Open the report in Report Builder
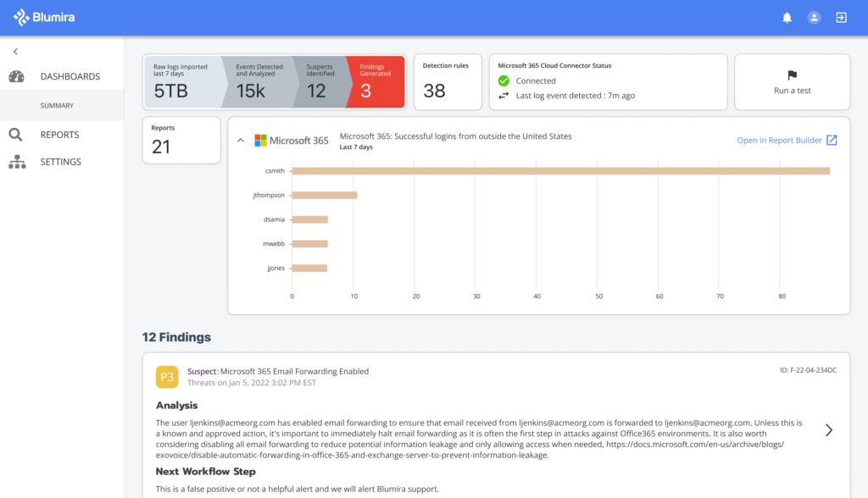The height and width of the screenshot is (498, 868). (781, 140)
